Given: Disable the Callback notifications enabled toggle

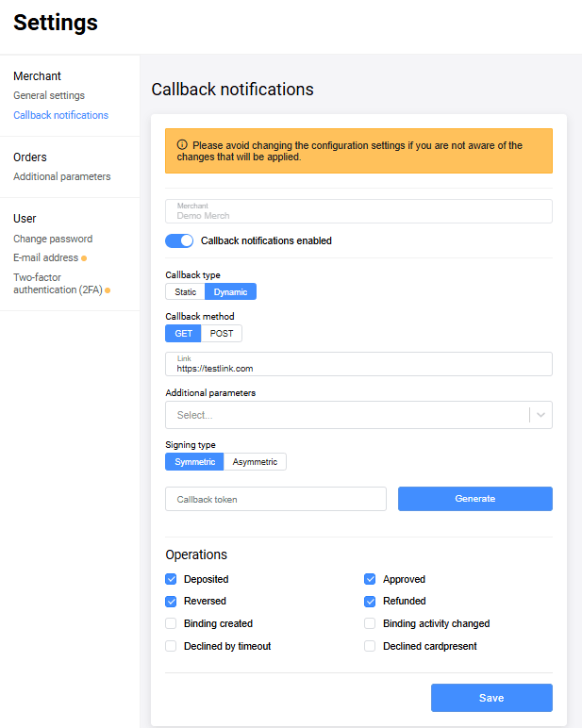Looking at the screenshot, I should [179, 240].
